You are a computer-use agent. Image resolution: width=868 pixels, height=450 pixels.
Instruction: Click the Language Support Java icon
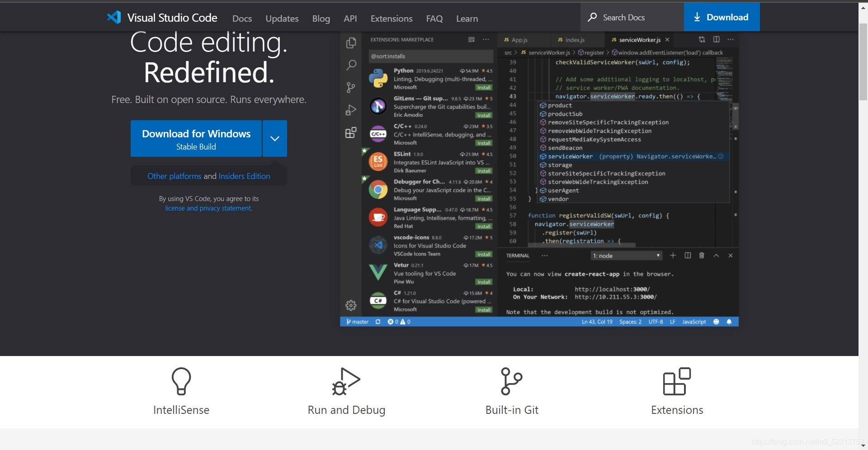pyautogui.click(x=378, y=217)
